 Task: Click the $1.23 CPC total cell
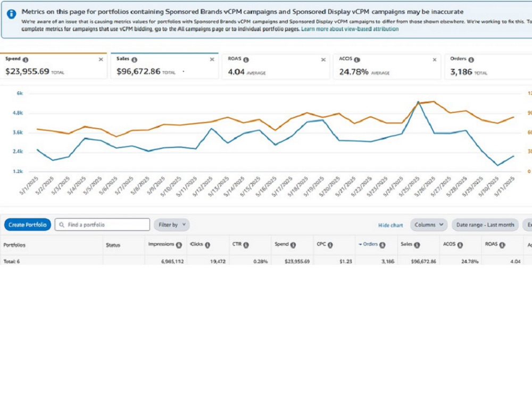point(346,262)
